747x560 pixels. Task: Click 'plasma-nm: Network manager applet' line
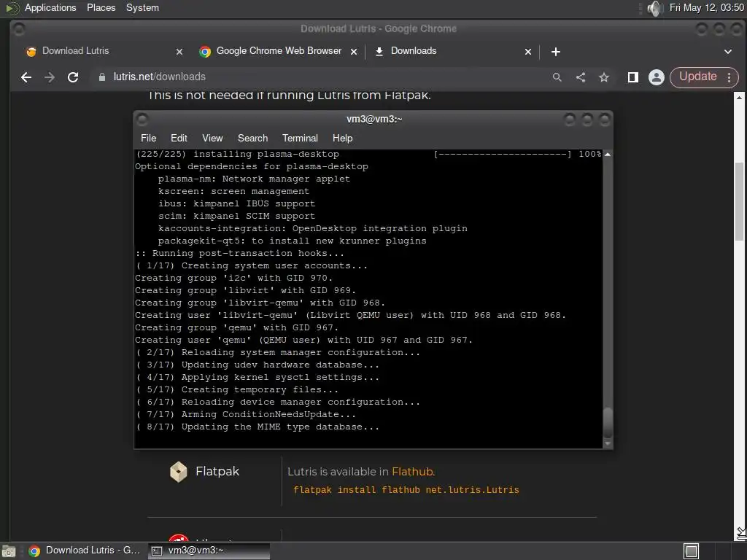coord(254,179)
